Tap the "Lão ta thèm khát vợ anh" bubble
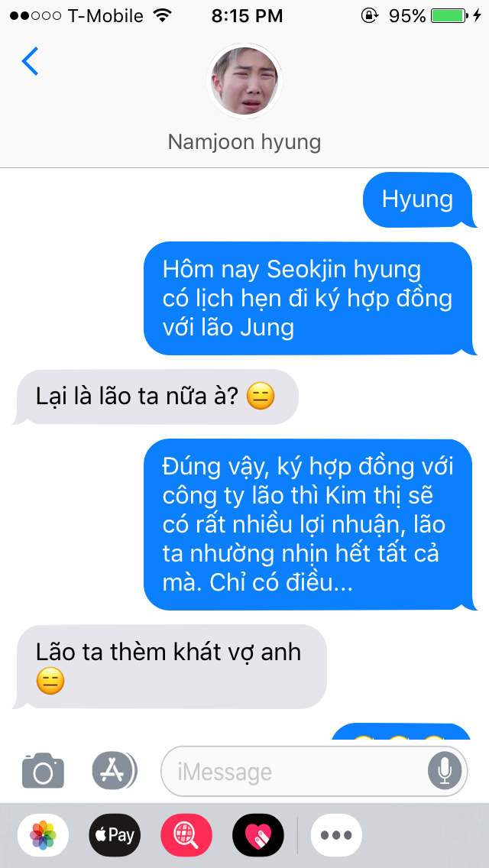The height and width of the screenshot is (868, 489). 170,667
